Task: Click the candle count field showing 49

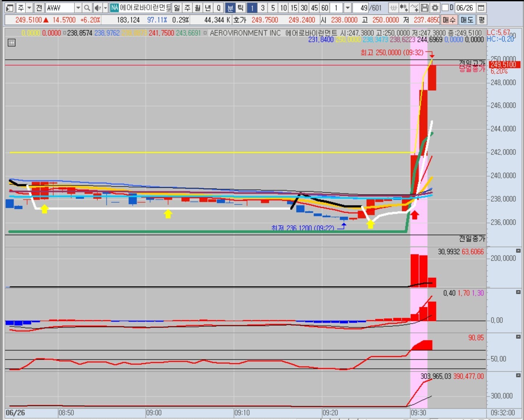Action: point(361,8)
